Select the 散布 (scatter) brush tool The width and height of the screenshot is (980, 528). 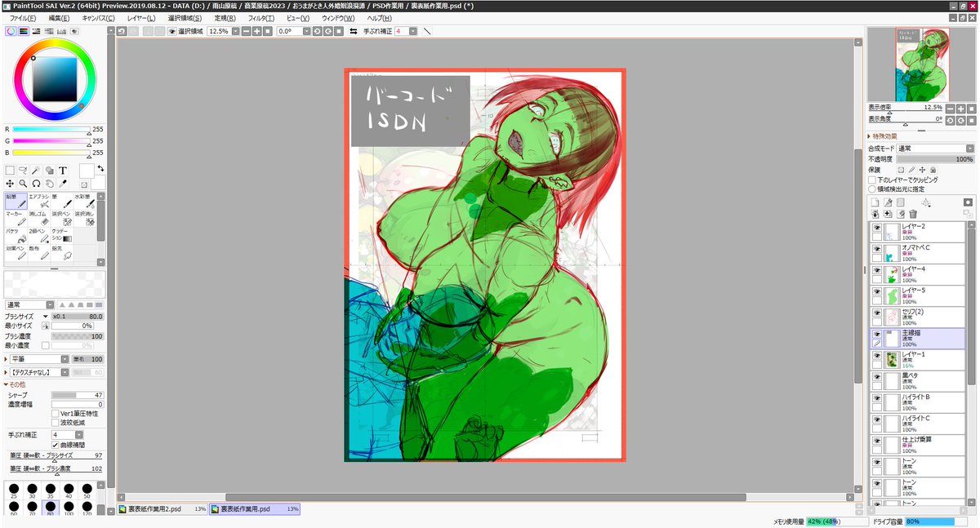pos(39,253)
